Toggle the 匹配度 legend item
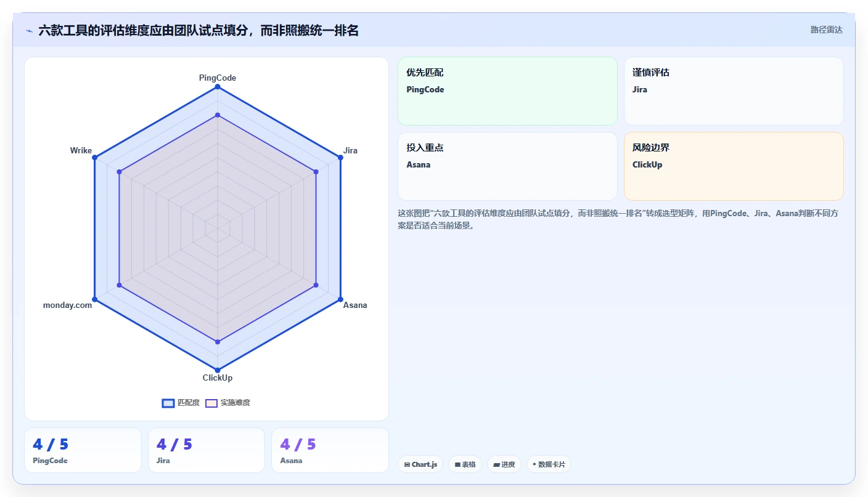868x497 pixels. (181, 403)
